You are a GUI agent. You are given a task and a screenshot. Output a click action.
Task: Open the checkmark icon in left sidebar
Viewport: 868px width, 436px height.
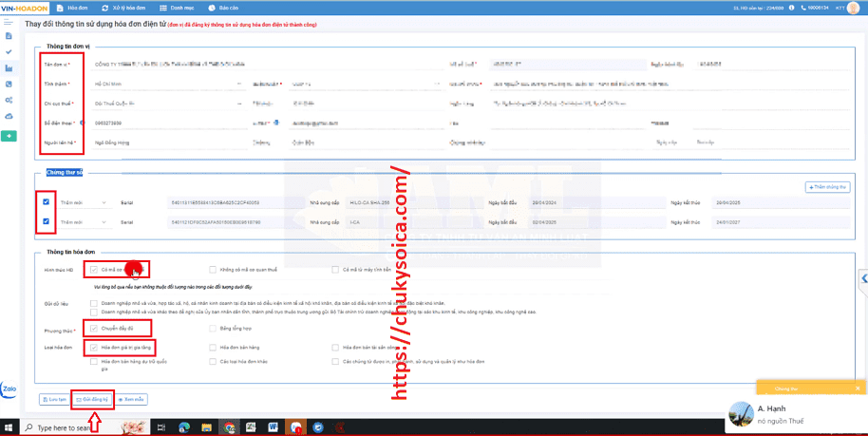click(9, 52)
